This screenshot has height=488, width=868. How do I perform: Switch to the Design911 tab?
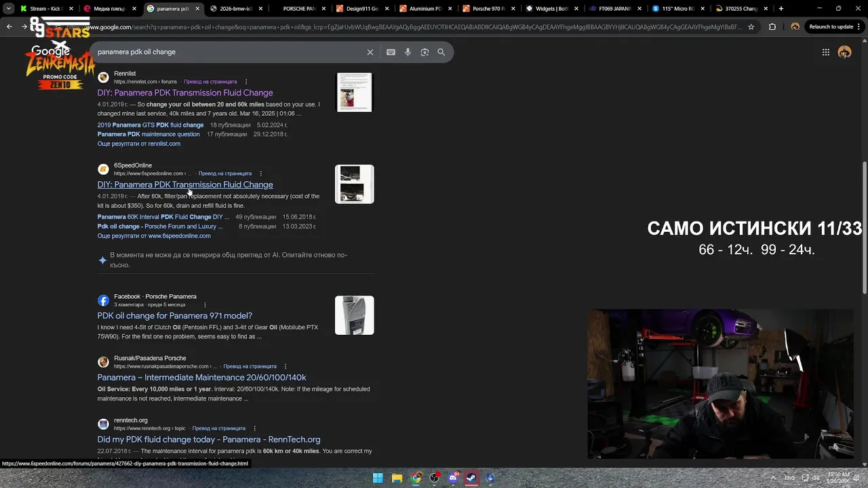361,9
